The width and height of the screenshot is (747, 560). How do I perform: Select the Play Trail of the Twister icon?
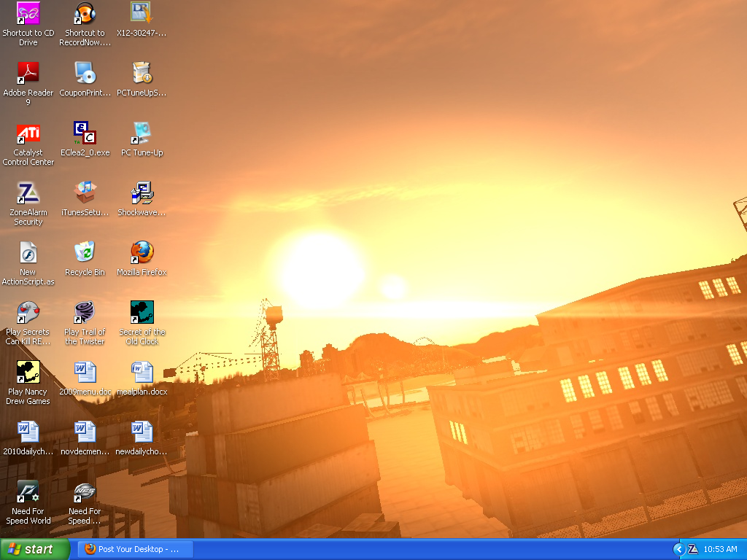[85, 313]
